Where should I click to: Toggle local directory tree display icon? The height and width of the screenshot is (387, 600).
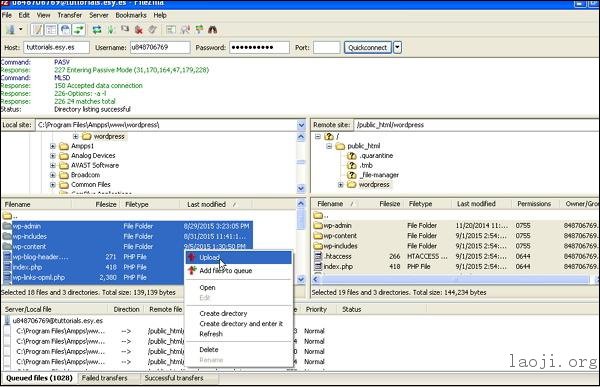point(51,29)
